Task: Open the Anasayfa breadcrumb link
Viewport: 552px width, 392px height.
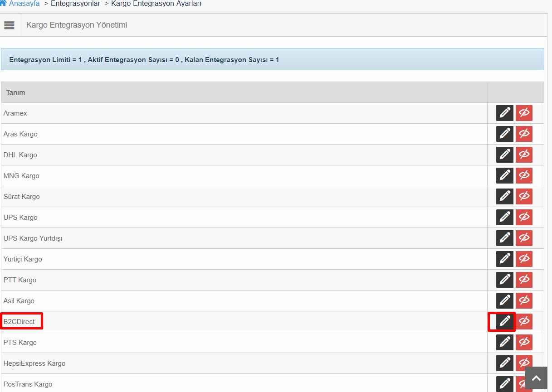Action: pos(24,4)
